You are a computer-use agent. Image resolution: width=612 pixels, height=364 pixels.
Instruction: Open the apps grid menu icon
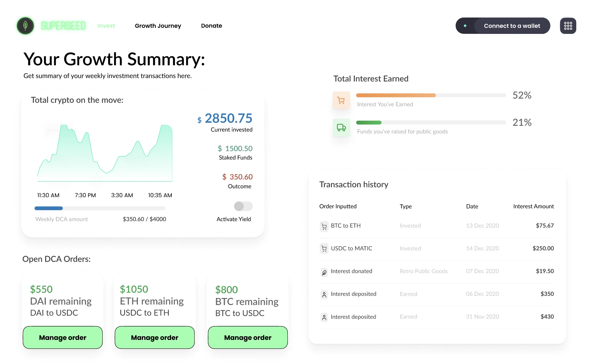[x=568, y=26]
